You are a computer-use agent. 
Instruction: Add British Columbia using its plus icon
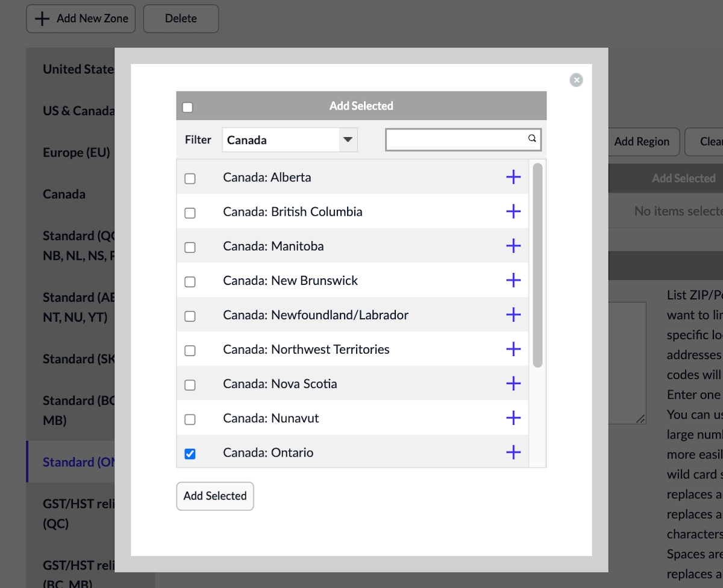[x=513, y=211]
